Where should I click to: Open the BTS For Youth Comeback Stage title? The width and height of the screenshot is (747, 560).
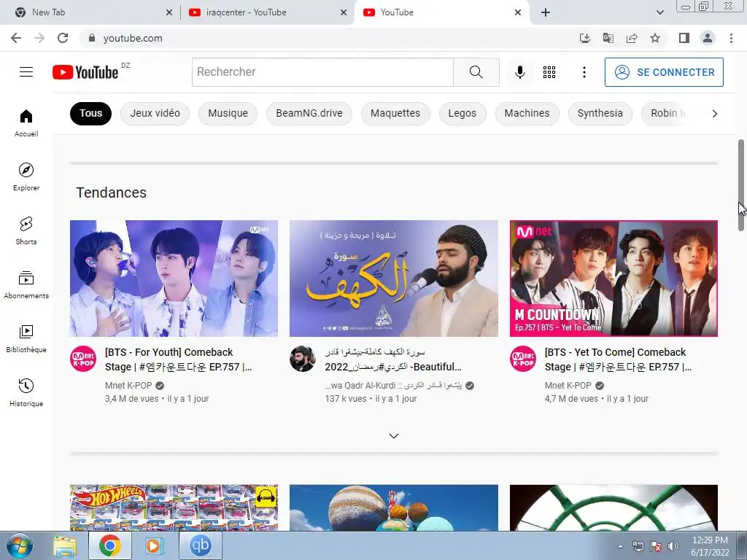point(179,359)
